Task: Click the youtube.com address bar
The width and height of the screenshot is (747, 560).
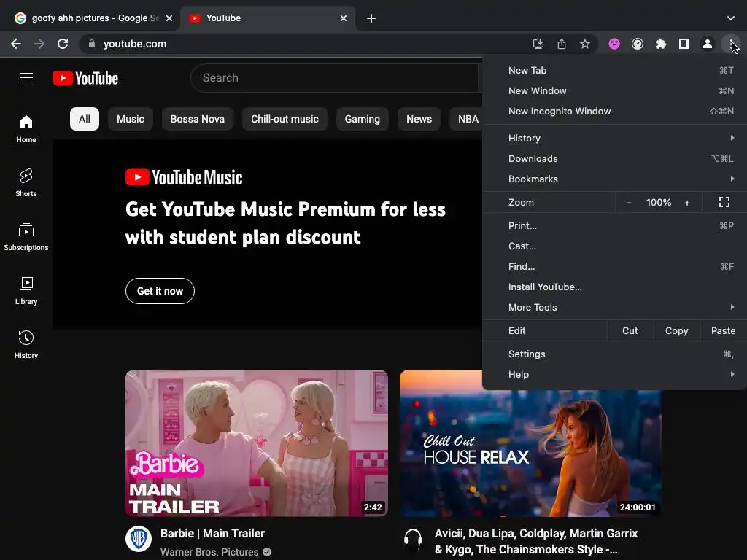Action: (x=305, y=44)
